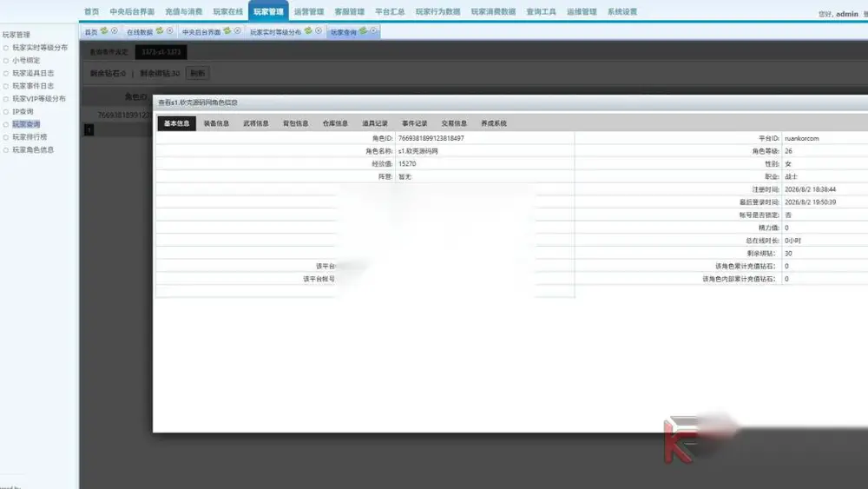
Task: Open 玩家角色信息 in the sidebar
Action: coord(33,149)
